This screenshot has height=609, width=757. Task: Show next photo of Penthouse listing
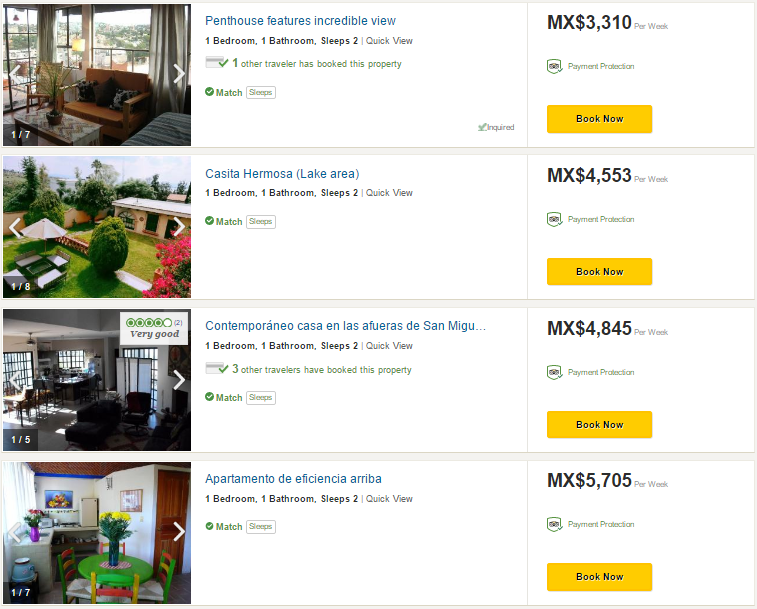[x=179, y=74]
